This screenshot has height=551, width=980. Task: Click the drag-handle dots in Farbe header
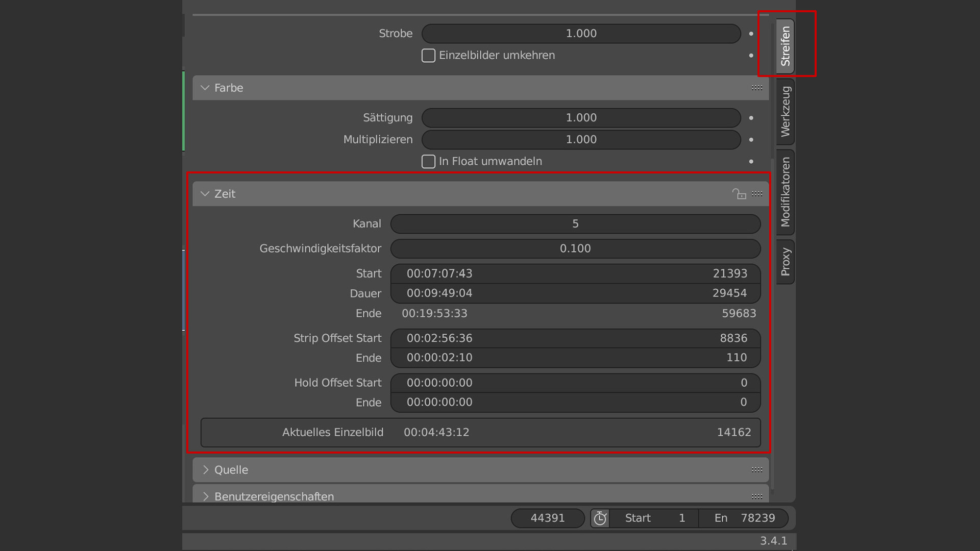[757, 88]
